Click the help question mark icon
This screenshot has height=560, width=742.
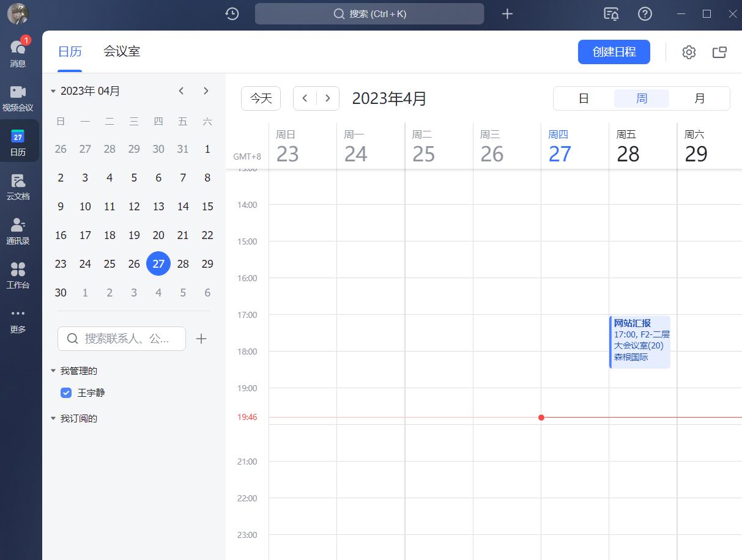[645, 13]
